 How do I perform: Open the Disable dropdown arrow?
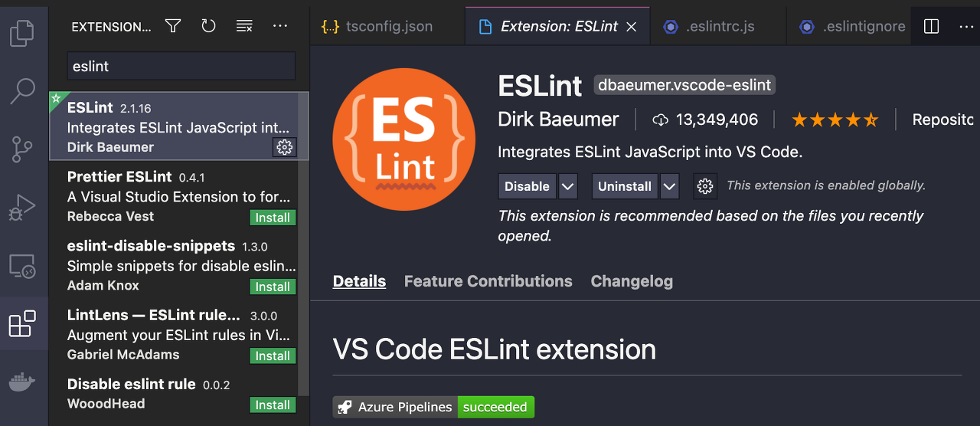[x=567, y=186]
